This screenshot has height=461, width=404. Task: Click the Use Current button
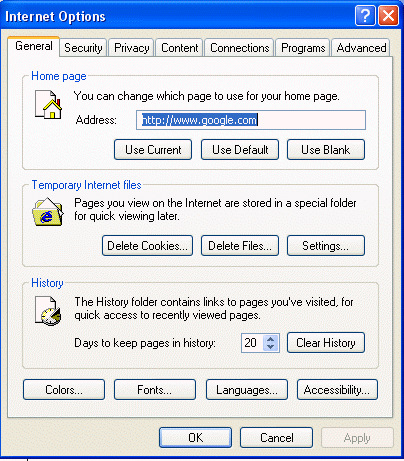153,150
